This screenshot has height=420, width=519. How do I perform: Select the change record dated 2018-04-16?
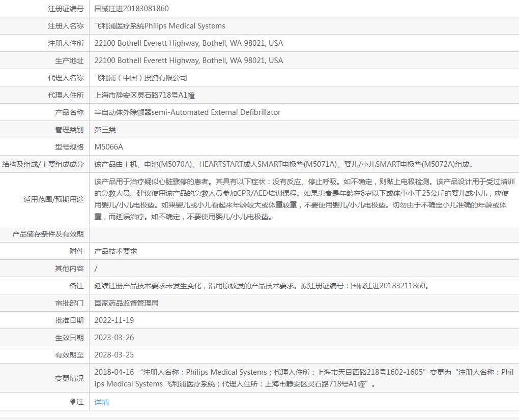click(304, 378)
